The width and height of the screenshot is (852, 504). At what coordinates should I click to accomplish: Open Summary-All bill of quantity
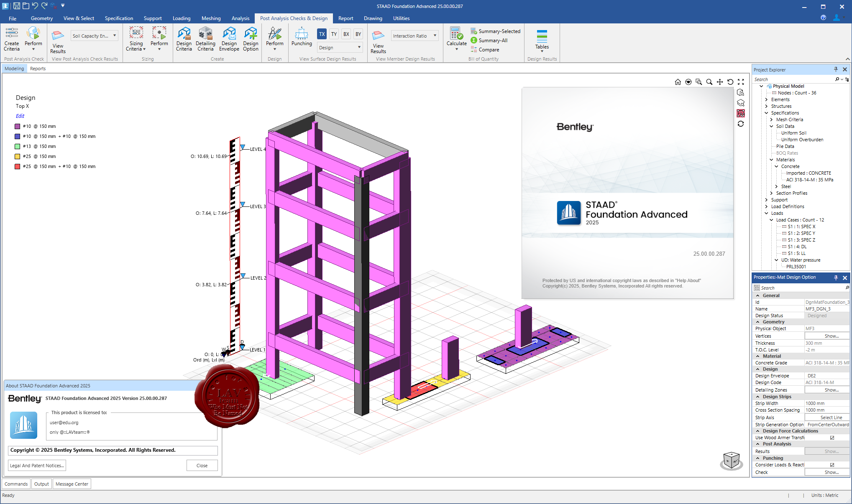coord(489,41)
